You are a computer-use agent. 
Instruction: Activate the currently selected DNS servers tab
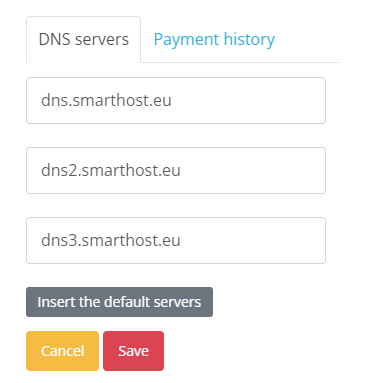pyautogui.click(x=83, y=39)
